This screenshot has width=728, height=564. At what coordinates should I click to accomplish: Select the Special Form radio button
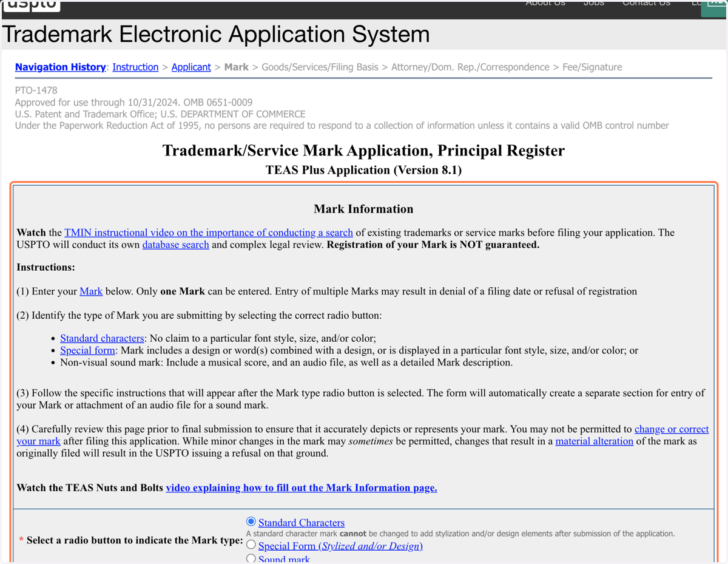point(251,545)
